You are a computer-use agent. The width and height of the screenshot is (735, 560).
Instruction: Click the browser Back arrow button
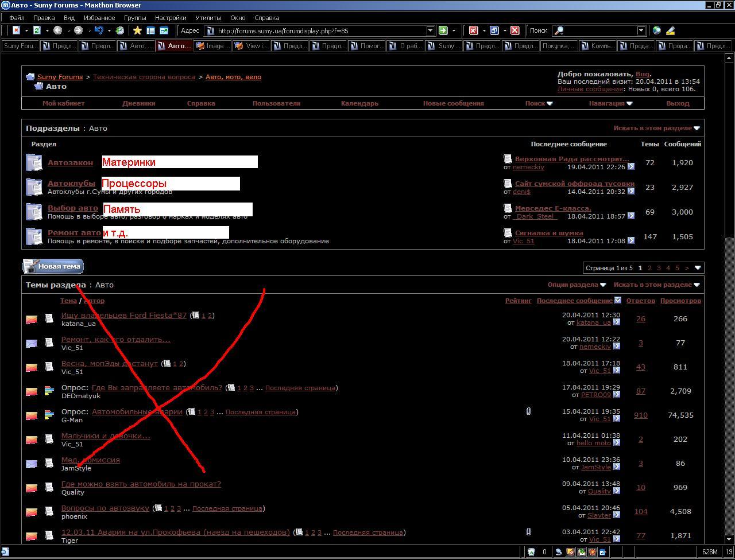click(57, 30)
